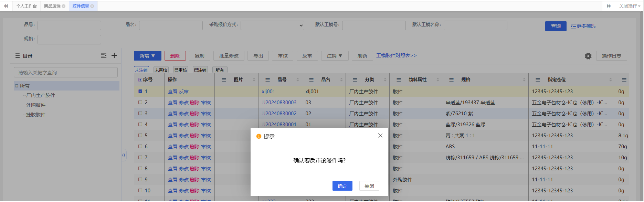This screenshot has width=644, height=202.
Task: Check the checkbox for row 5
Action: click(x=140, y=135)
